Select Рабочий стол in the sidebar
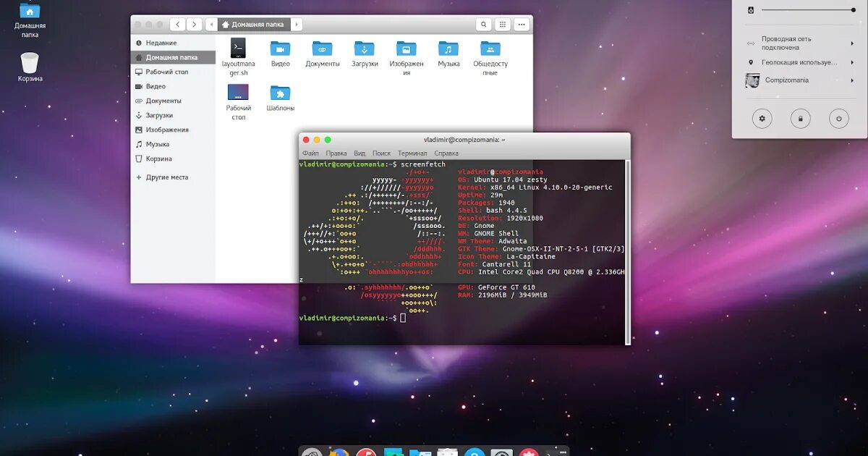868x456 pixels. (x=173, y=72)
